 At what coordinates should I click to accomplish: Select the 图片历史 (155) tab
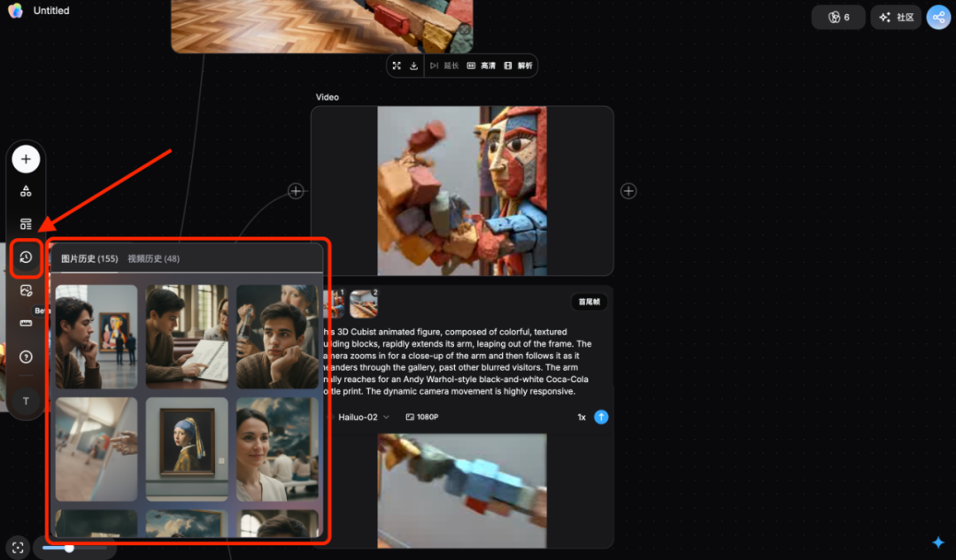tap(89, 259)
